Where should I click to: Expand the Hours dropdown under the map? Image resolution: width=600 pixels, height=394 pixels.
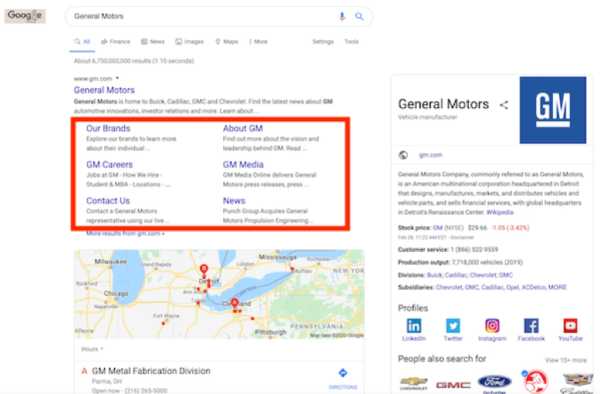(x=92, y=349)
